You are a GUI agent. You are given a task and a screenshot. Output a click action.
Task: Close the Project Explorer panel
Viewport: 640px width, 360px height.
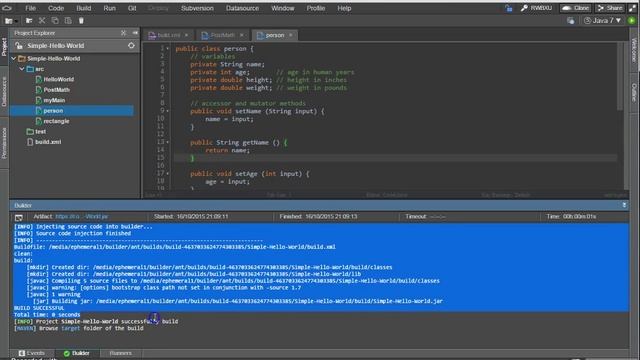click(123, 33)
